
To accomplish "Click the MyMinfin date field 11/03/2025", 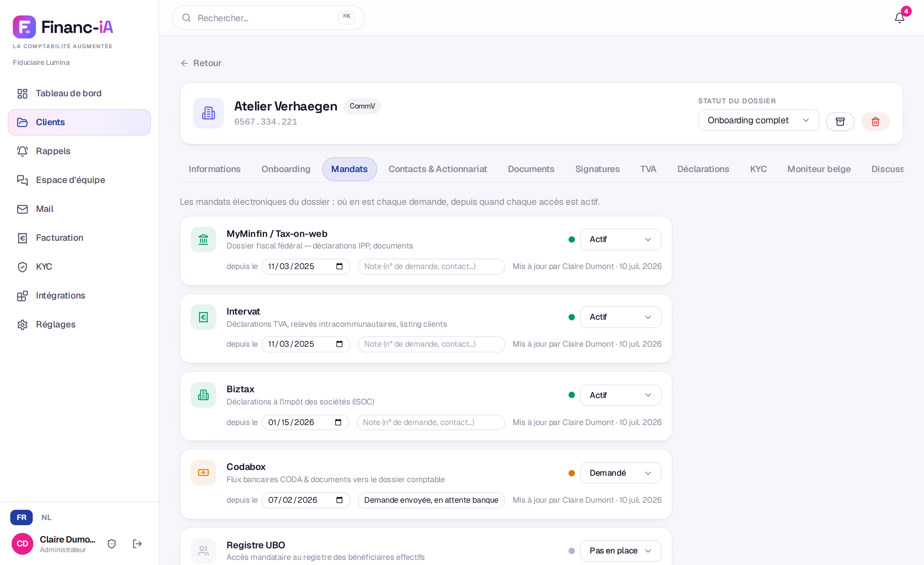I will coord(306,266).
